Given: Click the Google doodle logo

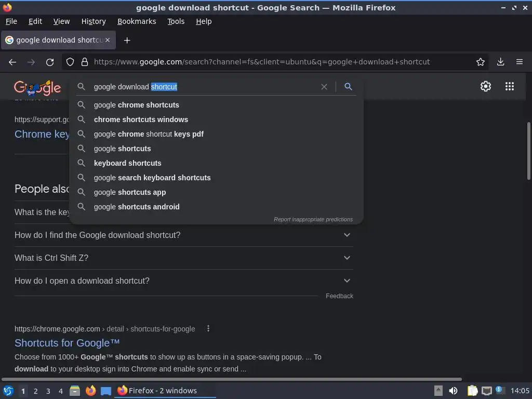Looking at the screenshot, I should coord(37,88).
